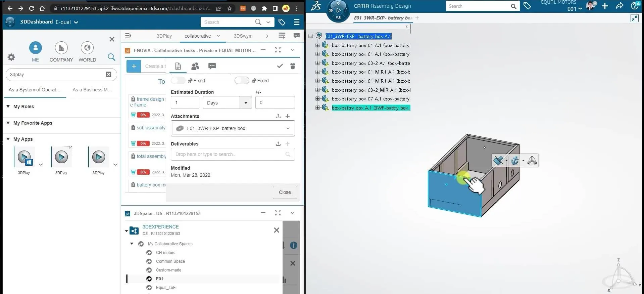The height and width of the screenshot is (294, 644).
Task: Open the total assembly task
Action: (x=151, y=156)
